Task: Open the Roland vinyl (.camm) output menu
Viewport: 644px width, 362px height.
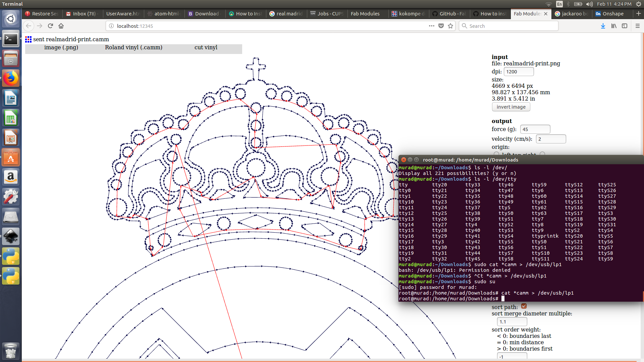Action: click(x=133, y=47)
